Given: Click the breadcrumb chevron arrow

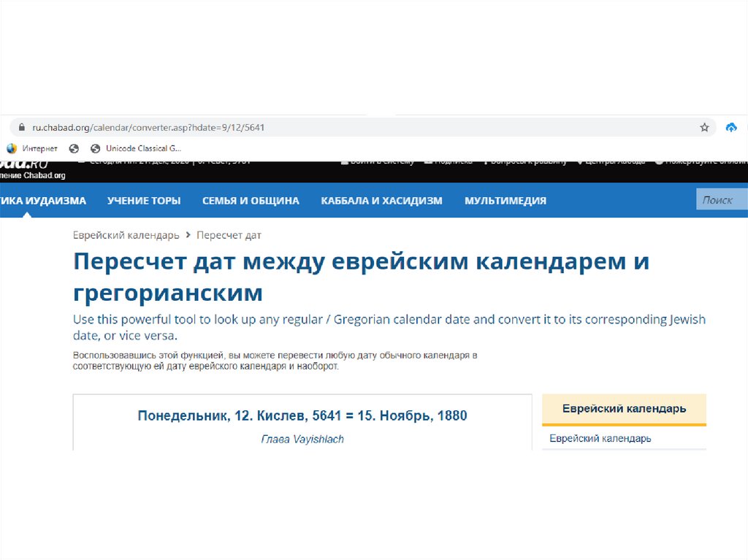Looking at the screenshot, I should click(188, 234).
